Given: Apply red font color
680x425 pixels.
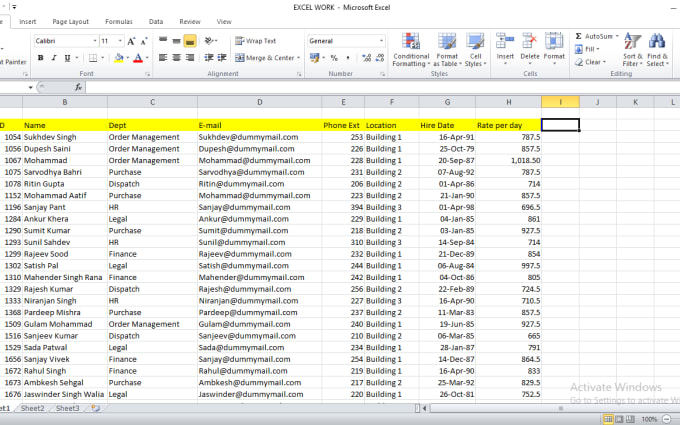Looking at the screenshot, I should click(138, 58).
